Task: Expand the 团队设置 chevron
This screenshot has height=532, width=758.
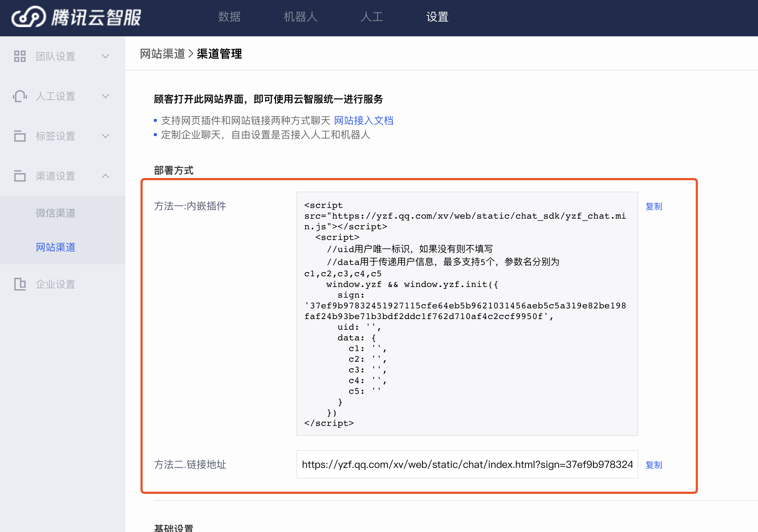Action: (x=105, y=56)
